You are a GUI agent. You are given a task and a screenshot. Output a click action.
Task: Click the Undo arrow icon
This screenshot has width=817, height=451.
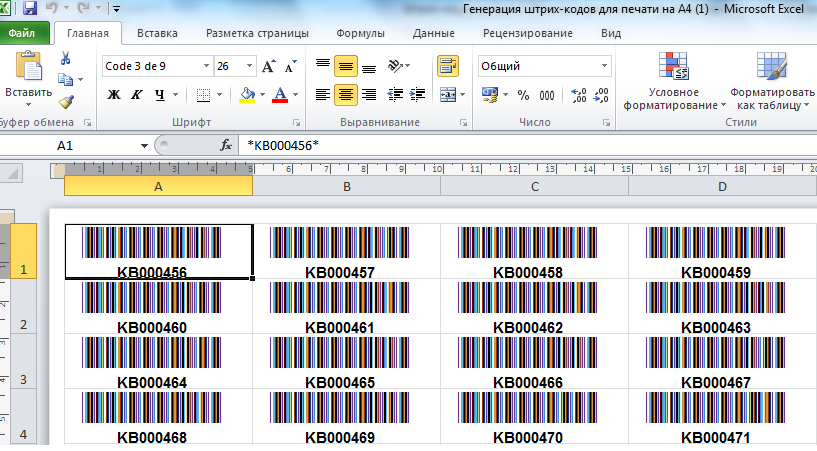point(52,7)
